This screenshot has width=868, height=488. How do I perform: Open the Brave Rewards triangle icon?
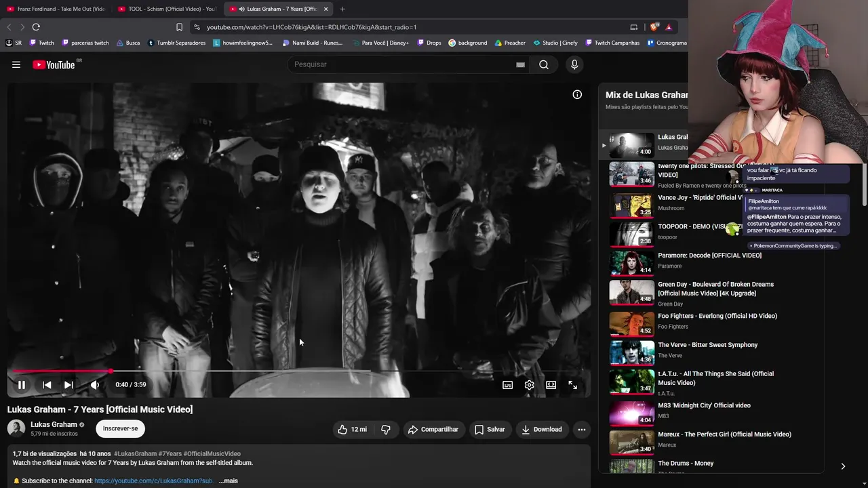pyautogui.click(x=669, y=27)
